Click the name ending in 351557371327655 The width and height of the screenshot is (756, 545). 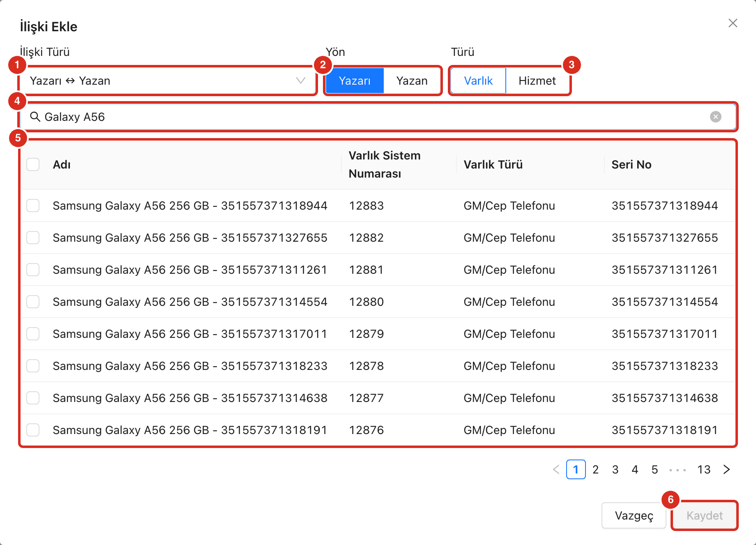[x=190, y=238]
